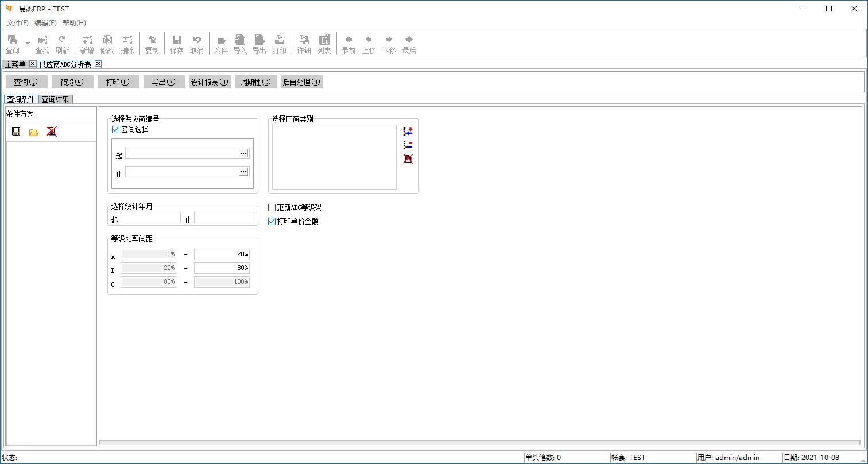Toggle the 打印单价金额 checkbox
This screenshot has height=464, width=868.
click(x=272, y=221)
